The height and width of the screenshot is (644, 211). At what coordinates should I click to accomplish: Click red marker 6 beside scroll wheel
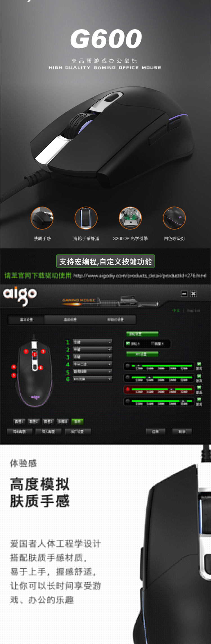pos(41,368)
